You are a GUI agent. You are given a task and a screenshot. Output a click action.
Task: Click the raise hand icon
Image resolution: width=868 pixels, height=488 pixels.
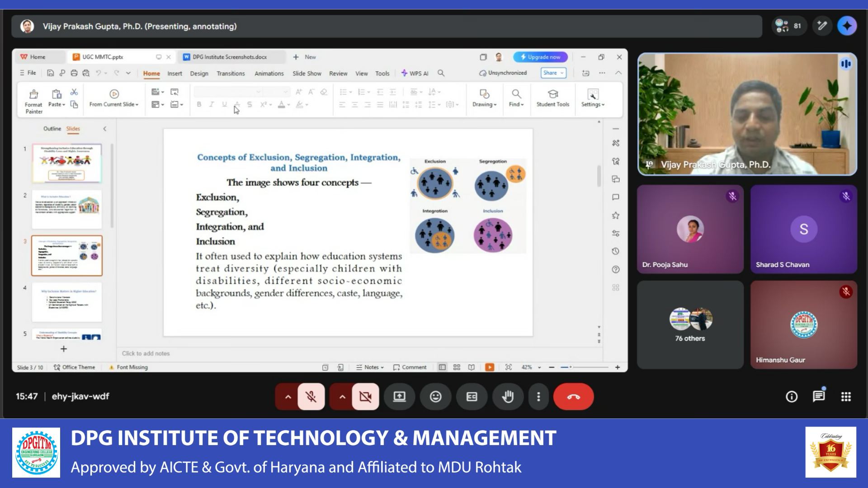508,397
